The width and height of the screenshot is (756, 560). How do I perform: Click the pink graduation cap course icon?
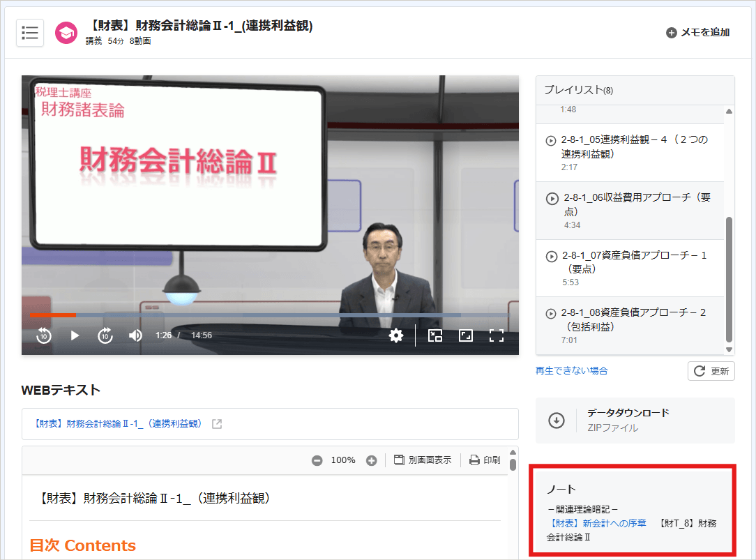tap(66, 33)
